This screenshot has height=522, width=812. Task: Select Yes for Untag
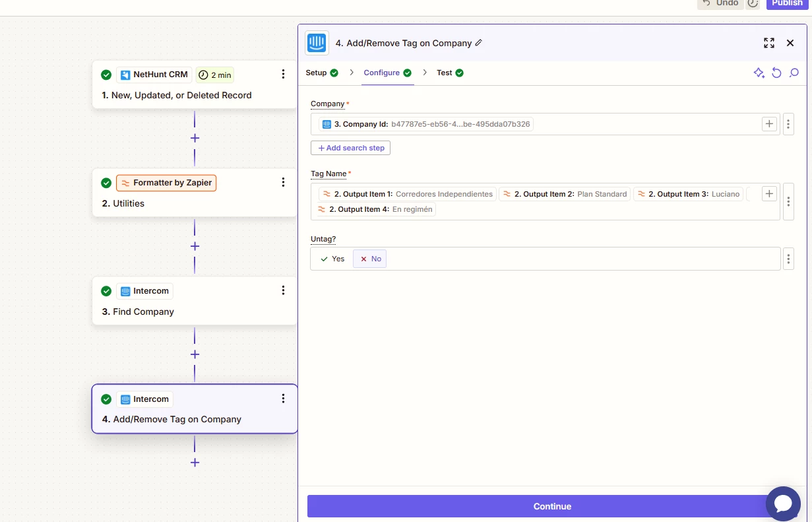[x=332, y=259]
